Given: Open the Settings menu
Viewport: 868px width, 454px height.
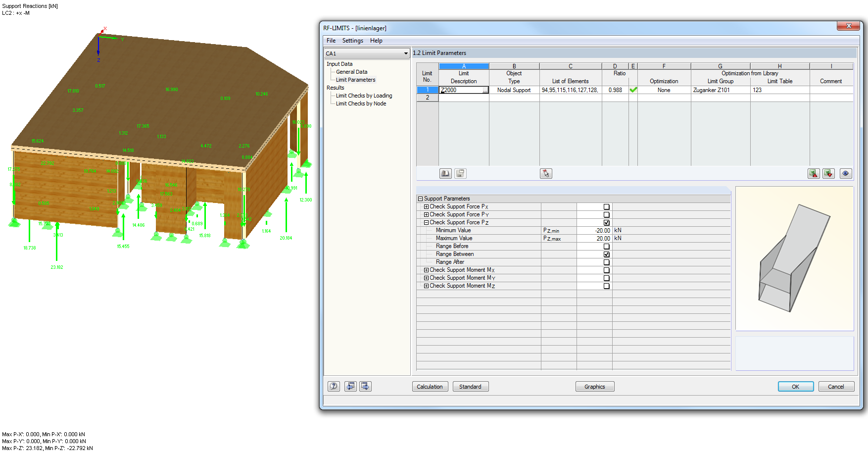Looking at the screenshot, I should click(x=353, y=41).
